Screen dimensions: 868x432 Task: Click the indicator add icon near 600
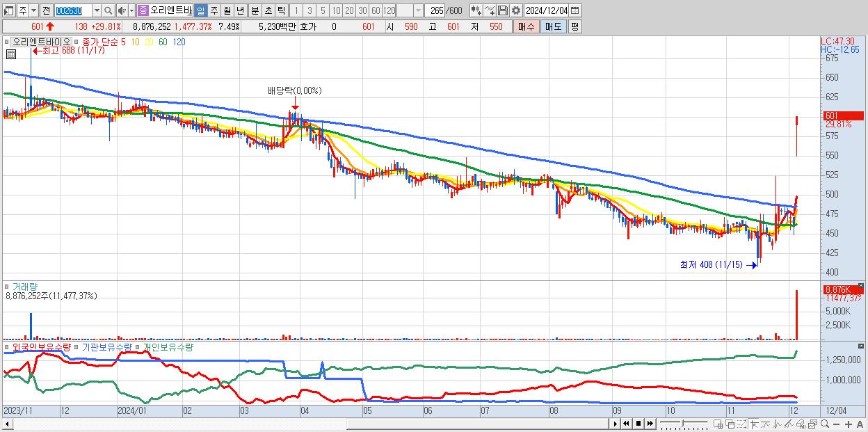[x=476, y=10]
